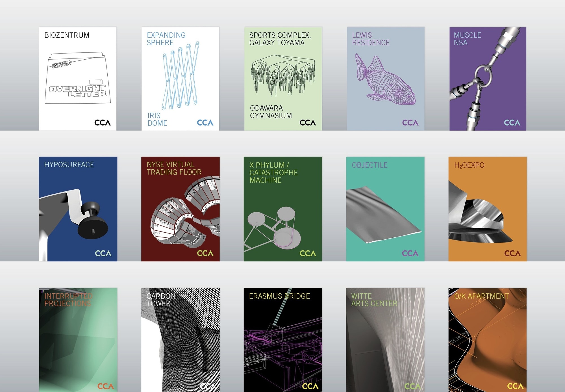Click the yellow CCA logo on Erasmus Bridge
The image size is (565, 392).
click(310, 386)
